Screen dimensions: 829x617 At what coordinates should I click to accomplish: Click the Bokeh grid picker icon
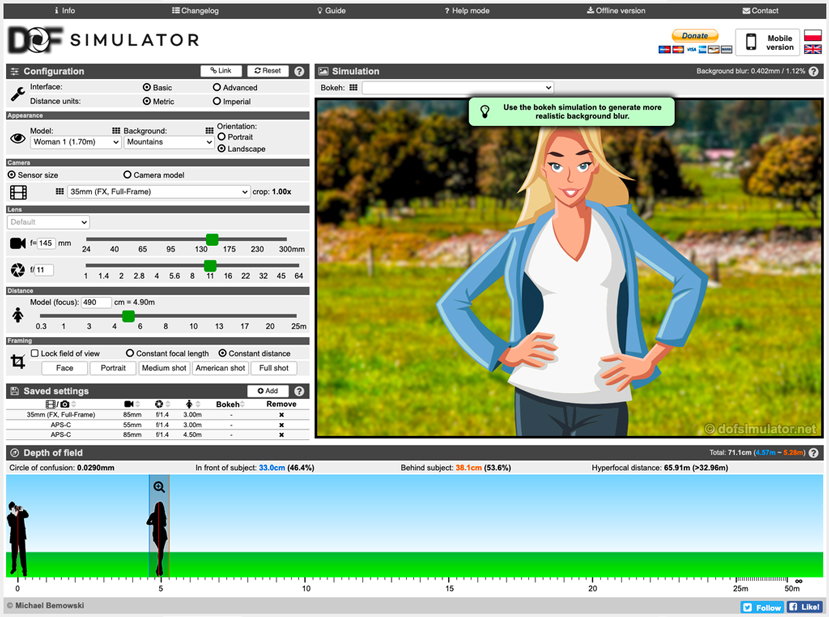(x=353, y=88)
